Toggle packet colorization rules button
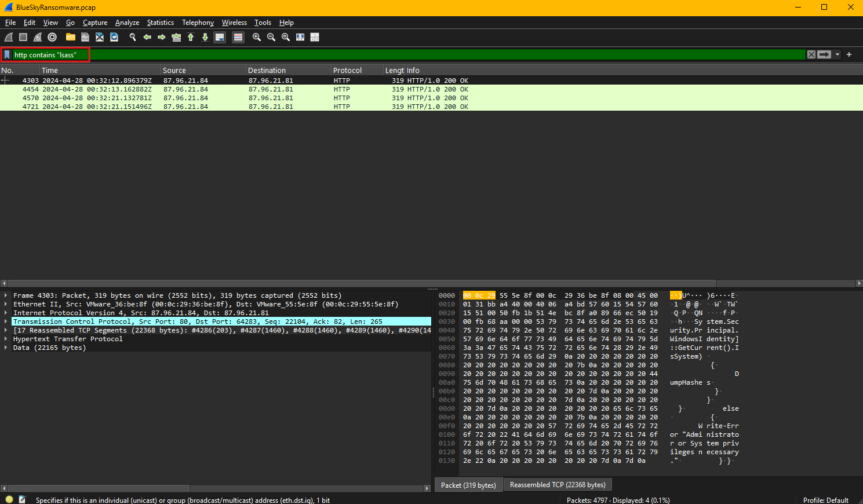 [x=238, y=37]
